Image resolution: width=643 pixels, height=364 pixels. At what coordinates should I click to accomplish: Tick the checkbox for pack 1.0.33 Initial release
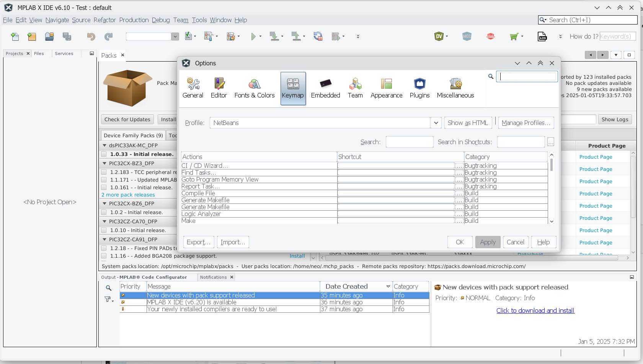pyautogui.click(x=104, y=154)
